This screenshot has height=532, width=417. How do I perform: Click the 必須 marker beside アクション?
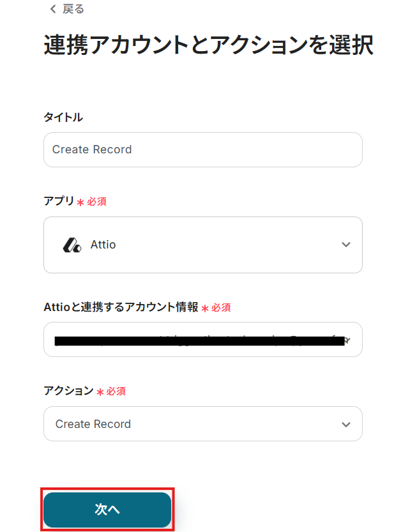tap(116, 391)
